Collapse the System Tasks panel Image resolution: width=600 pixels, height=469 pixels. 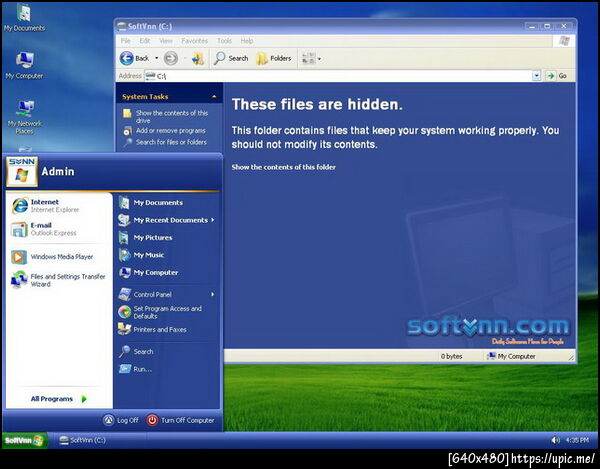[214, 97]
